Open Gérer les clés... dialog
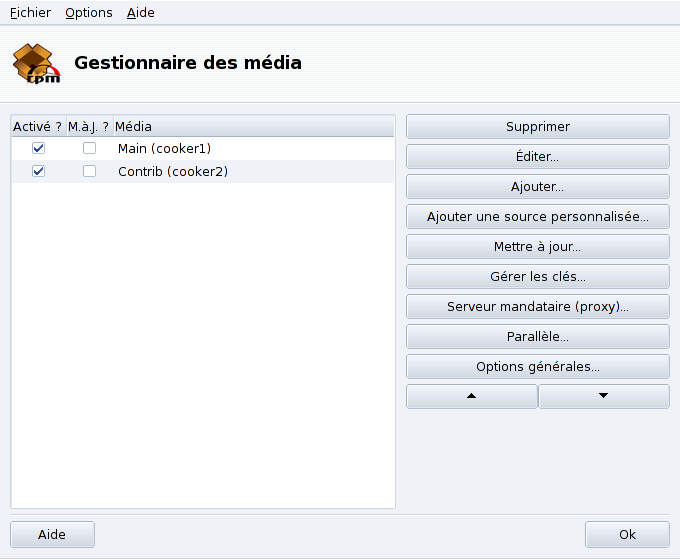This screenshot has width=680, height=560. 537,276
